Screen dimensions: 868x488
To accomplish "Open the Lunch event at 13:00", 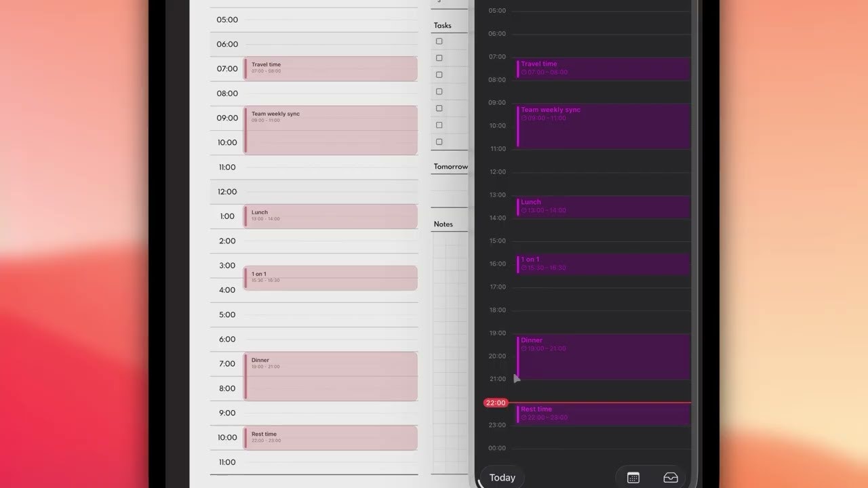I will click(602, 207).
